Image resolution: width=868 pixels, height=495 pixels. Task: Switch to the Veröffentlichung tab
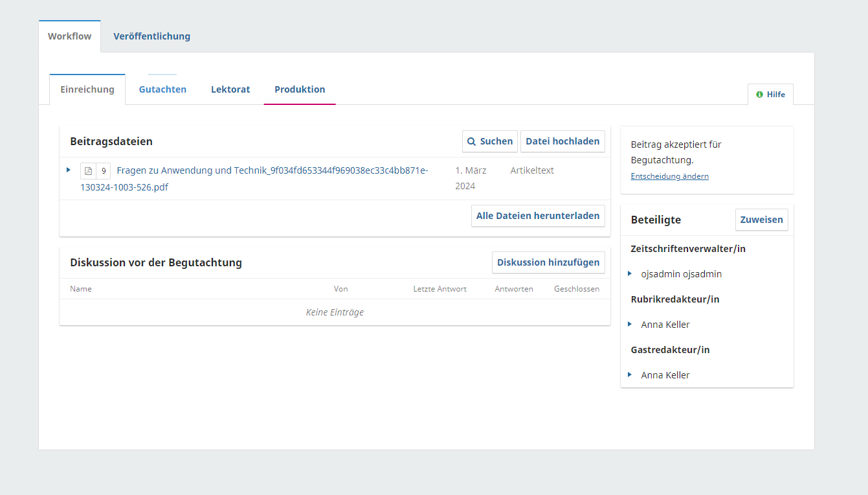151,36
